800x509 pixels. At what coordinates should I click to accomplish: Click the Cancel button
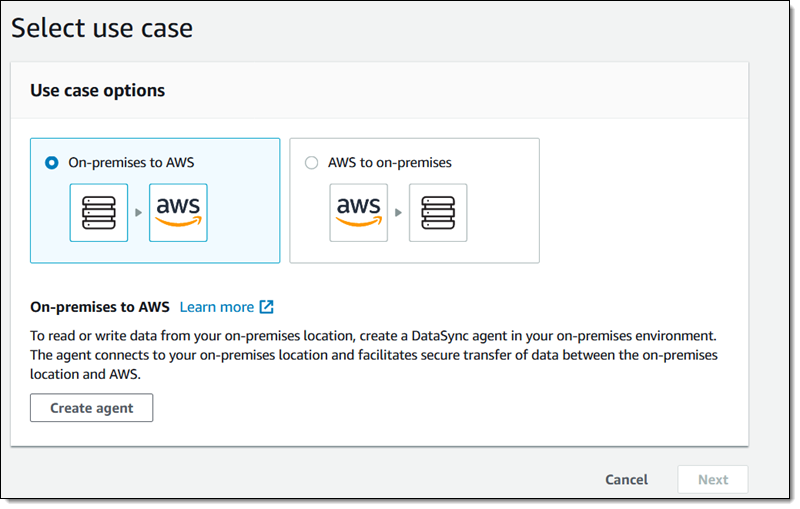[627, 479]
